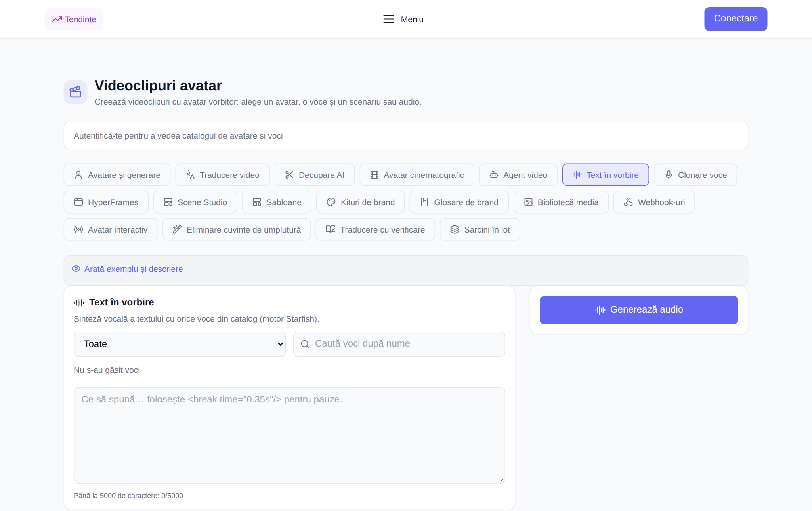Image resolution: width=812 pixels, height=511 pixels.
Task: Select the Webhook-uri tab
Action: click(x=654, y=202)
